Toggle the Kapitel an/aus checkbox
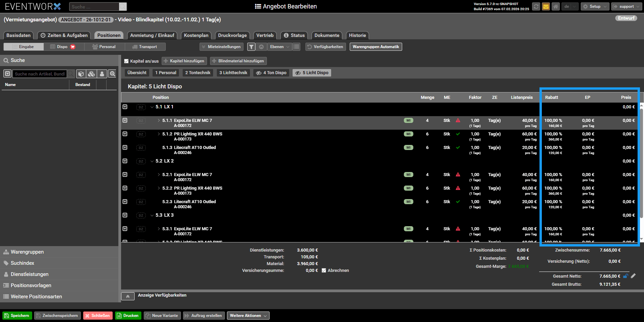 point(127,61)
